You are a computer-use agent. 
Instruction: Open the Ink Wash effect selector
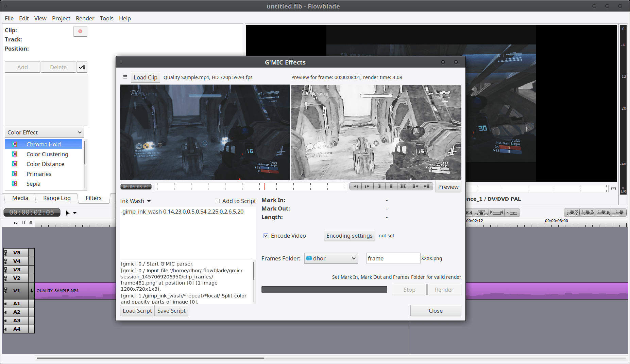[x=135, y=201]
